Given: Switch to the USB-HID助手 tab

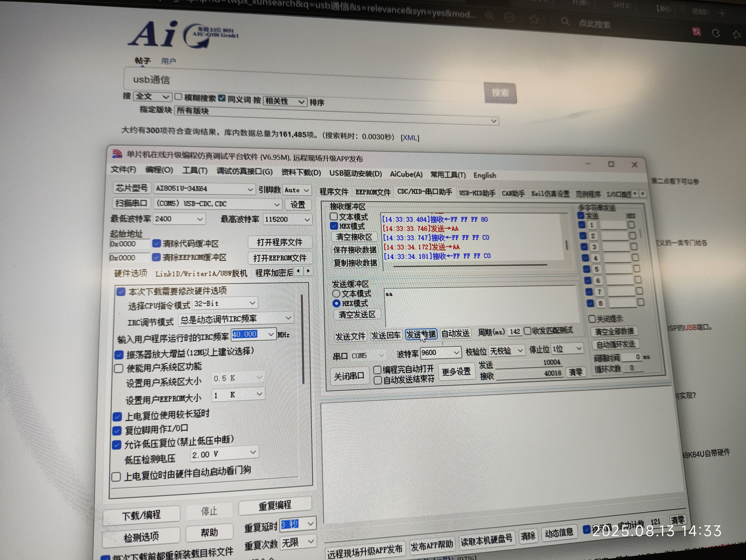Looking at the screenshot, I should (477, 193).
